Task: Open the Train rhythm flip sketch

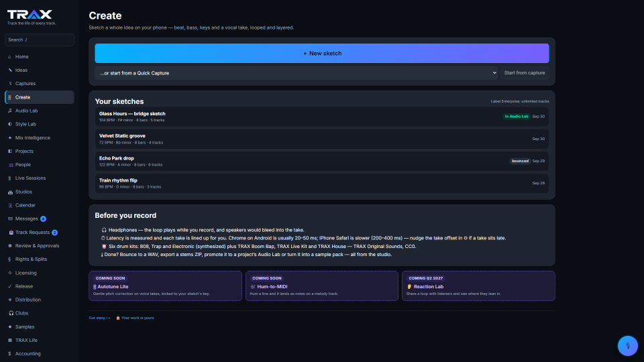Action: [322, 183]
